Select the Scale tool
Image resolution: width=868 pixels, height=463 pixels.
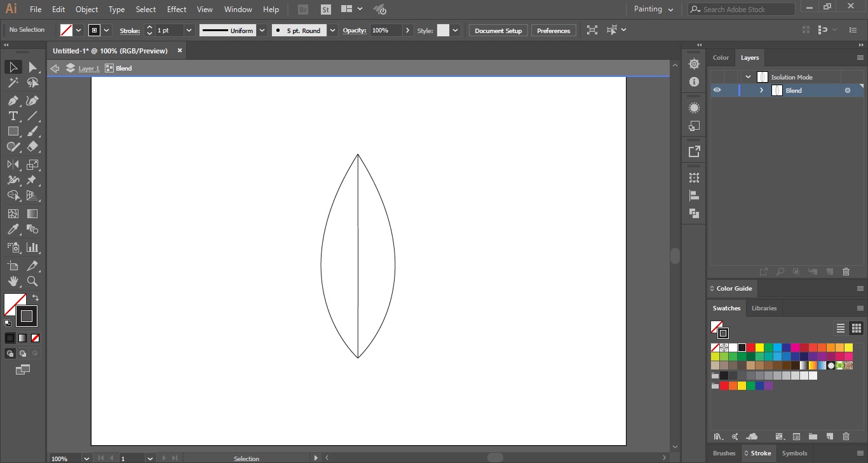[x=32, y=164]
